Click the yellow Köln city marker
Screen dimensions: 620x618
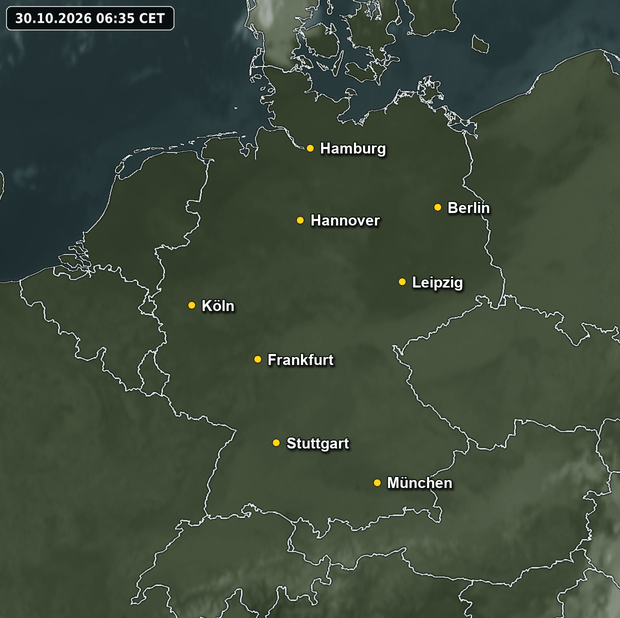click(192, 305)
